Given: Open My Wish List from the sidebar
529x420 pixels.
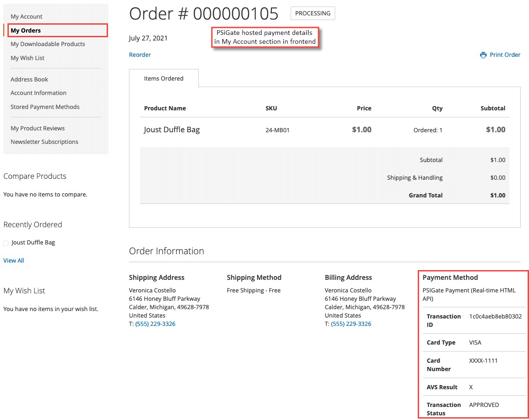Looking at the screenshot, I should coord(27,58).
